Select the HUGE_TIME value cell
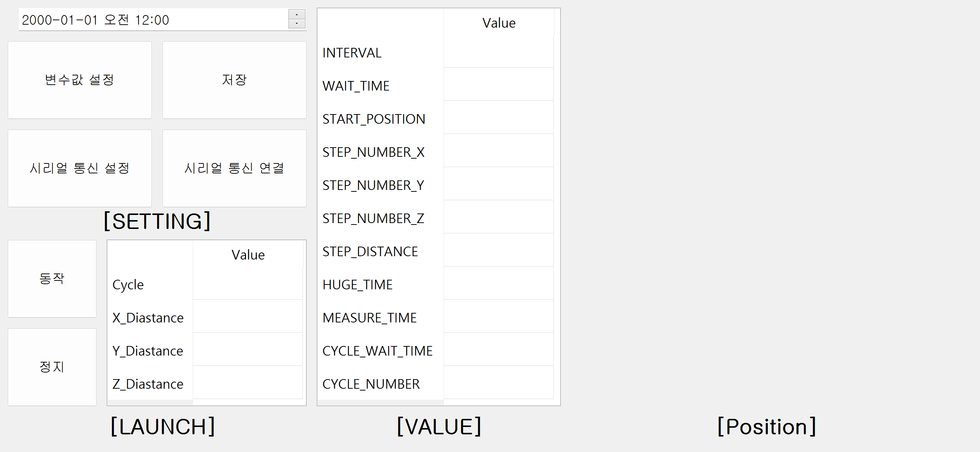Image resolution: width=980 pixels, height=452 pixels. pos(498,283)
